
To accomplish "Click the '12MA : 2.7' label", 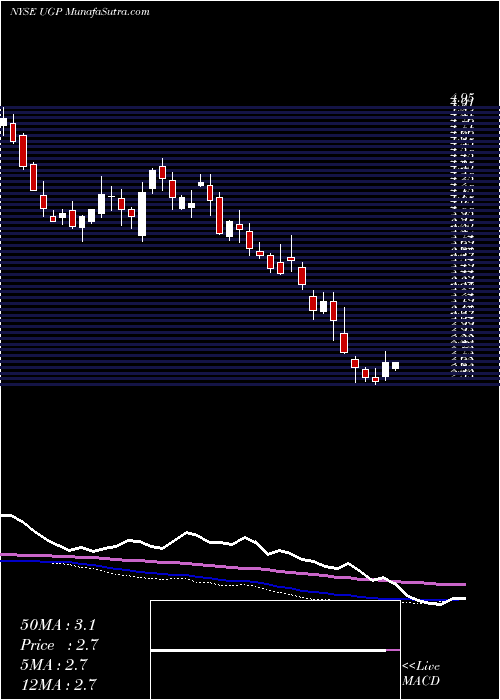I will tap(59, 685).
